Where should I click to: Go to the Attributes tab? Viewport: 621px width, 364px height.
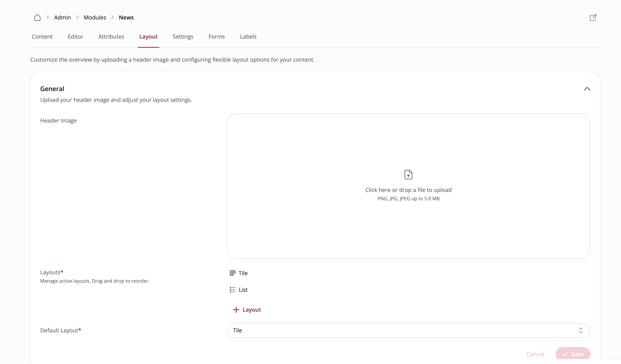(x=111, y=36)
